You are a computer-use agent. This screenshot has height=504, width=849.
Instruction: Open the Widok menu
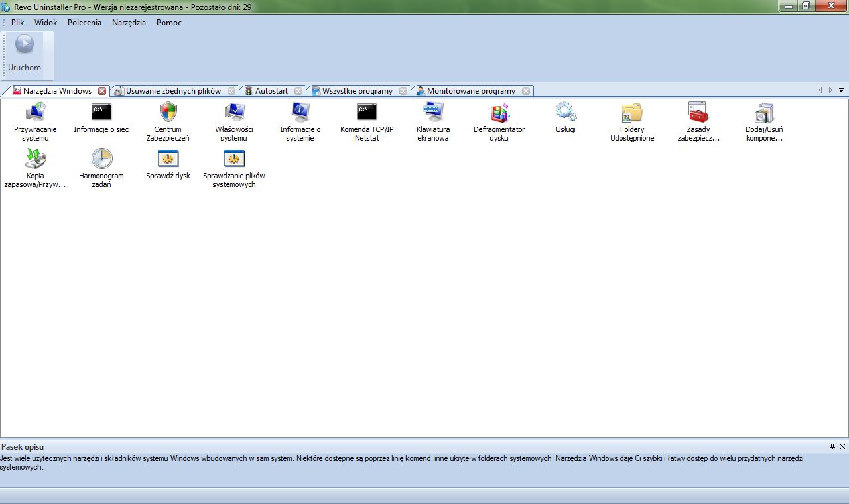tap(46, 23)
